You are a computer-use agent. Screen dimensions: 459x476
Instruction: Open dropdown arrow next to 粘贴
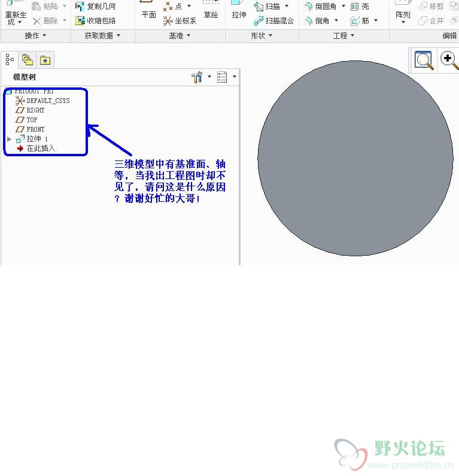[x=64, y=6]
